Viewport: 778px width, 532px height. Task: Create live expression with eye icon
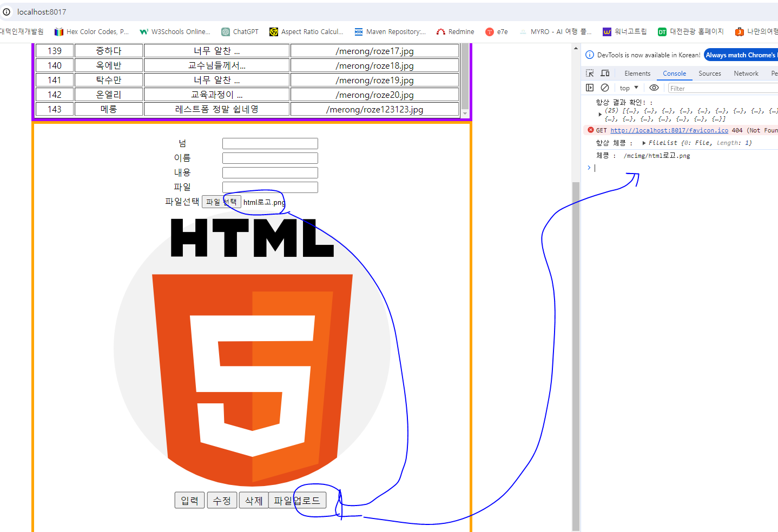654,88
